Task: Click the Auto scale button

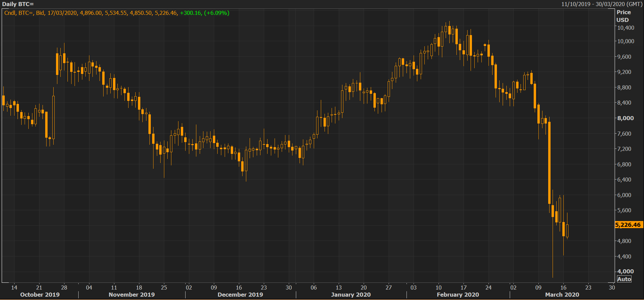Action: pos(624,279)
